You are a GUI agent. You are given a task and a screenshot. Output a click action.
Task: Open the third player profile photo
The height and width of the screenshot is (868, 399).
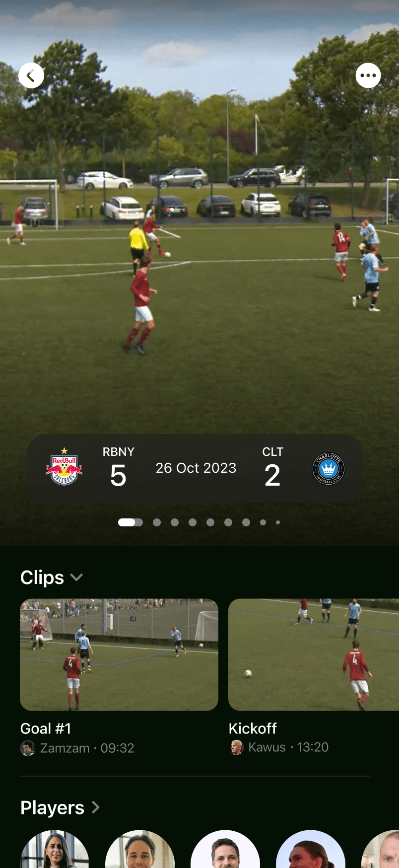coord(225,850)
